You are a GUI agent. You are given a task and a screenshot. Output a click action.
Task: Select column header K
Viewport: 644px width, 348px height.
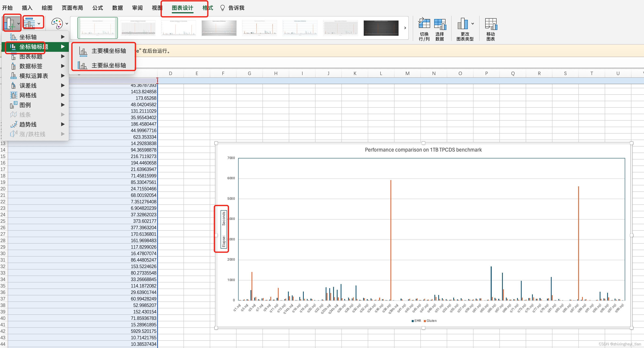pos(355,73)
